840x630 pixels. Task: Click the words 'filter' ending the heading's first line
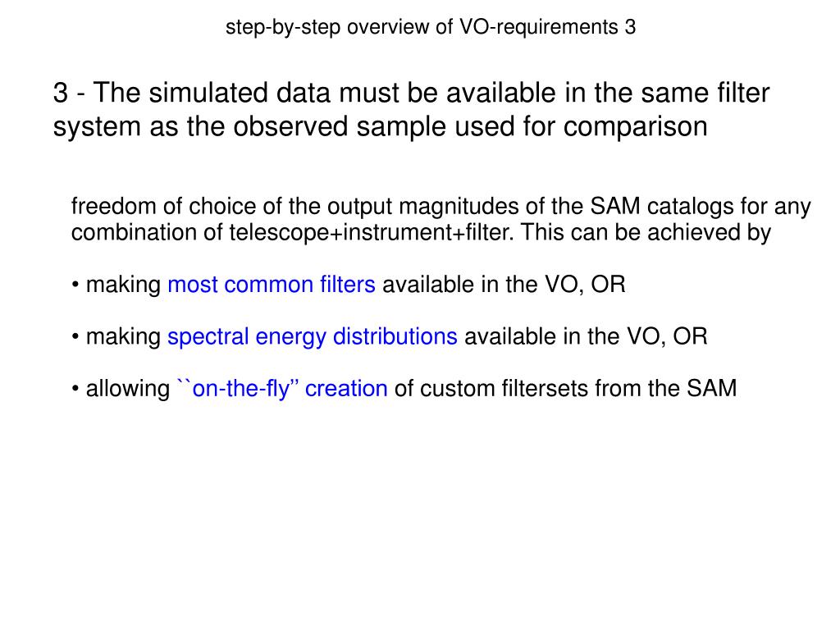pyautogui.click(x=744, y=93)
